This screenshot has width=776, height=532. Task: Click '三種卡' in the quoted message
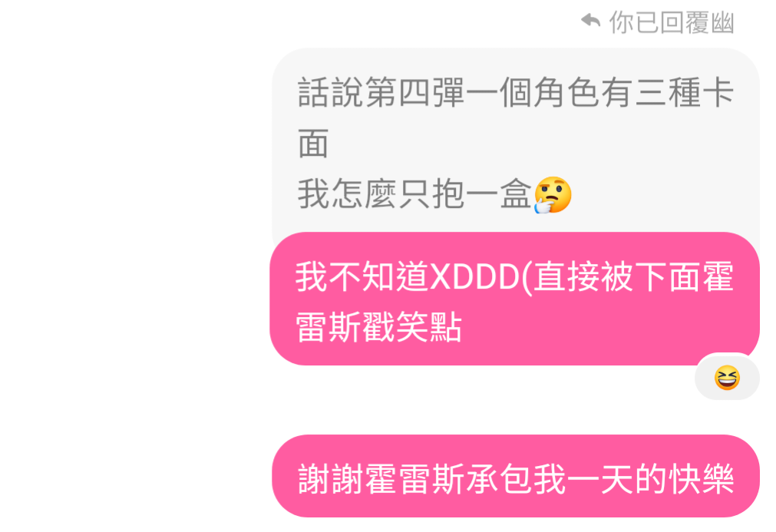coord(685,93)
